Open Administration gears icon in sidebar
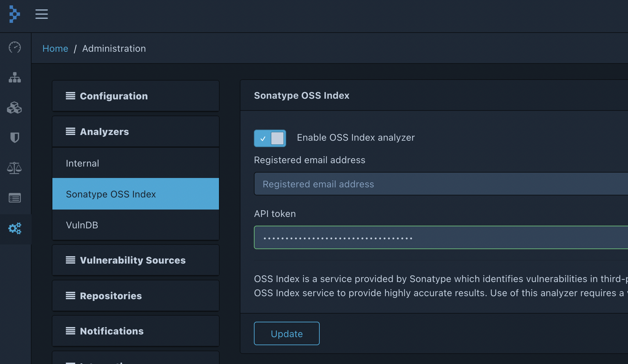Screen dimensions: 628x364 coord(15,229)
